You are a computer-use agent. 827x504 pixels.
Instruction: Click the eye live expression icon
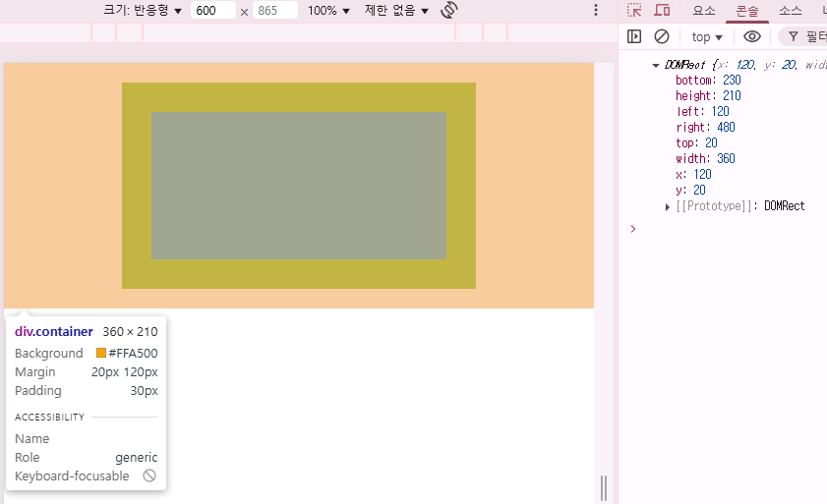[x=751, y=36]
